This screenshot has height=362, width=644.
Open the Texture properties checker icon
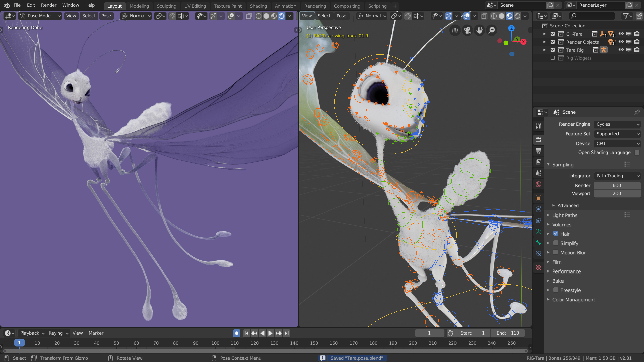(x=538, y=268)
